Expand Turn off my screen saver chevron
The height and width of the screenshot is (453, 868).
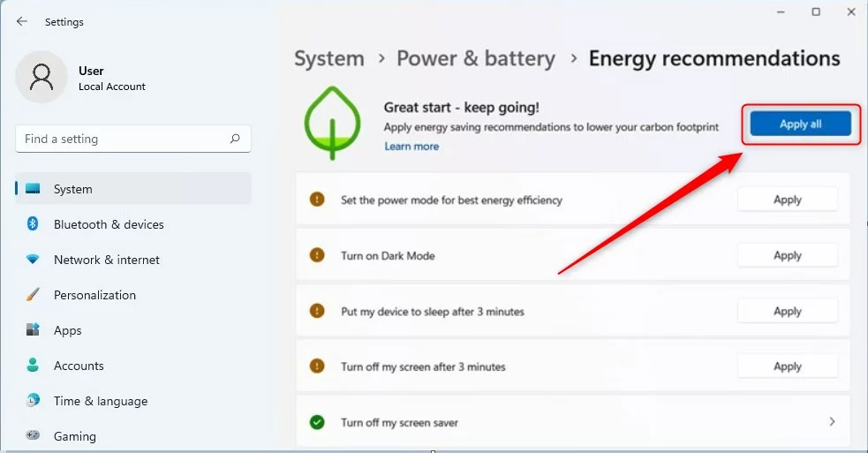(832, 422)
